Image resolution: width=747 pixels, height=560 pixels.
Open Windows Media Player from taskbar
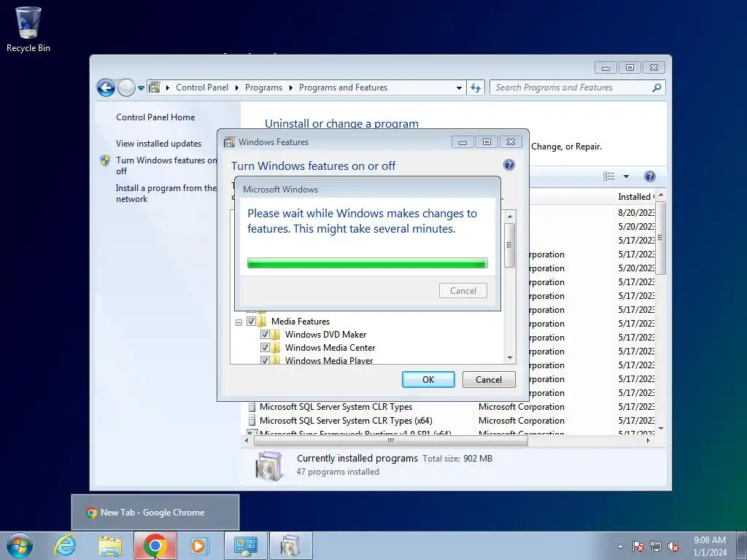point(199,545)
